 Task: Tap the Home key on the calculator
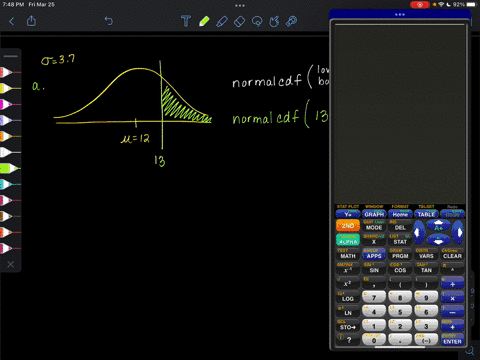coord(400,214)
